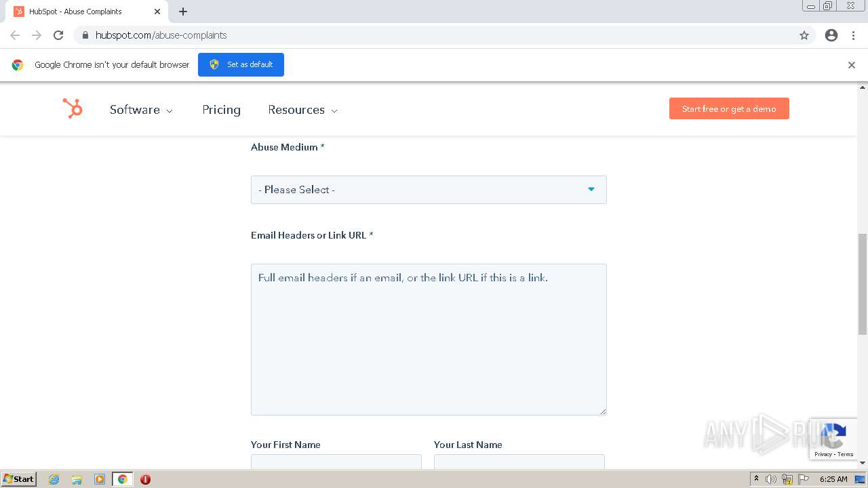Open the Chrome profile avatar icon
Image resolution: width=868 pixels, height=488 pixels.
[831, 35]
